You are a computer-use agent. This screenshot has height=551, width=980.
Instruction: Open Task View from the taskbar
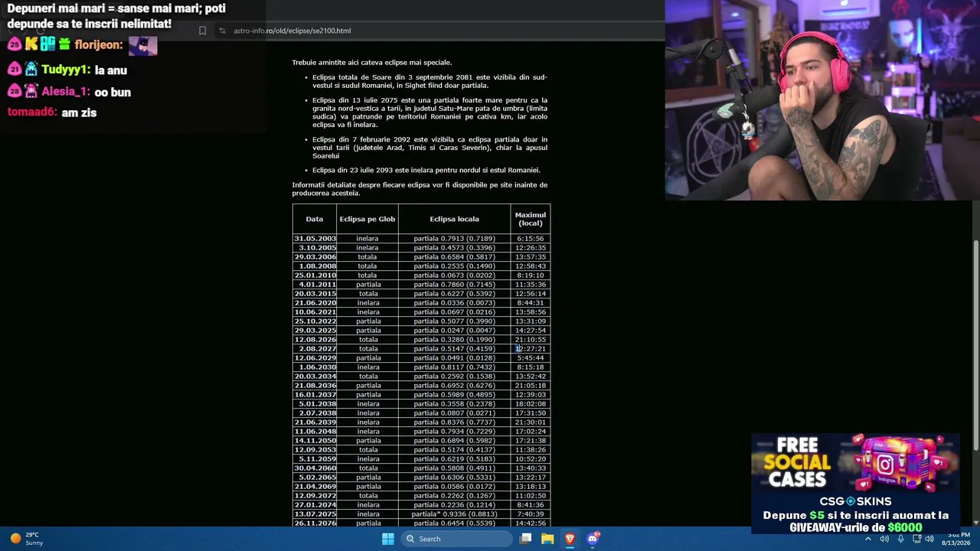(525, 539)
